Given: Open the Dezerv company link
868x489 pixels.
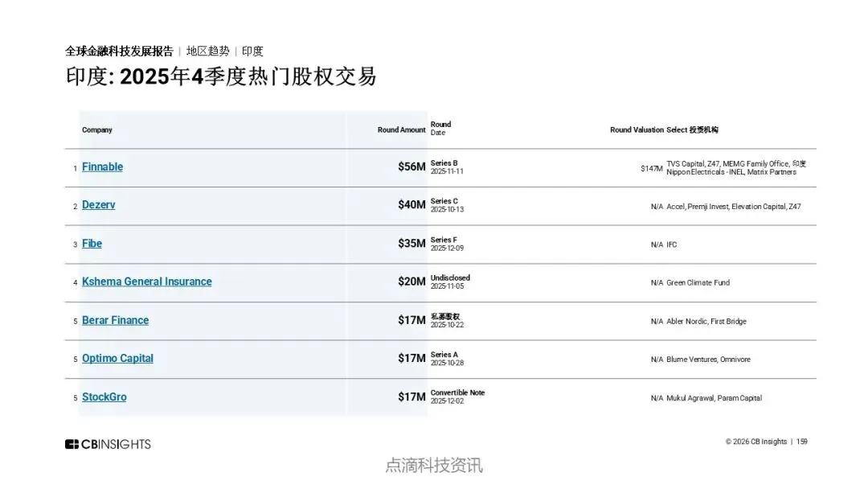Looking at the screenshot, I should tap(99, 205).
